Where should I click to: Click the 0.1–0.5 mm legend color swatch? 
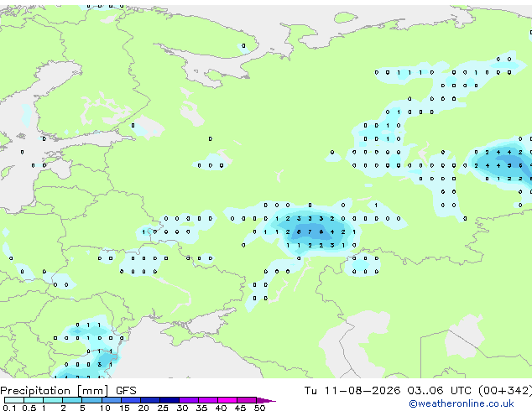click(14, 400)
